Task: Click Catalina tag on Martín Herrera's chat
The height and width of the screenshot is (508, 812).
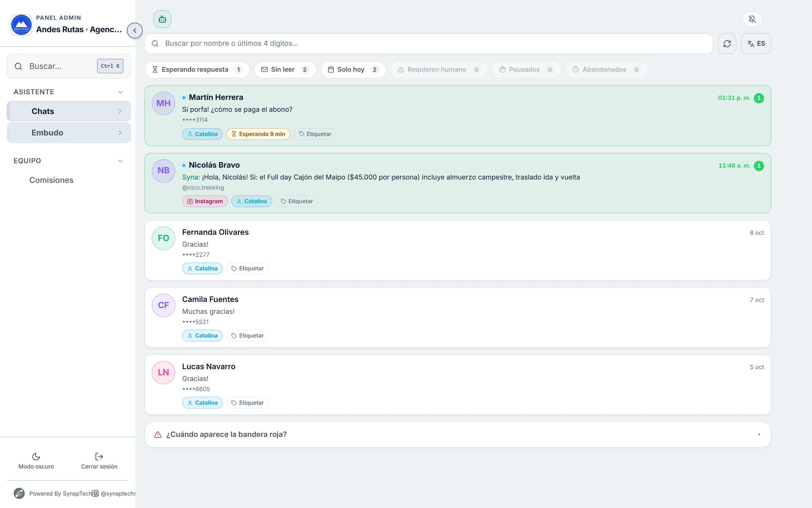Action: 202,134
